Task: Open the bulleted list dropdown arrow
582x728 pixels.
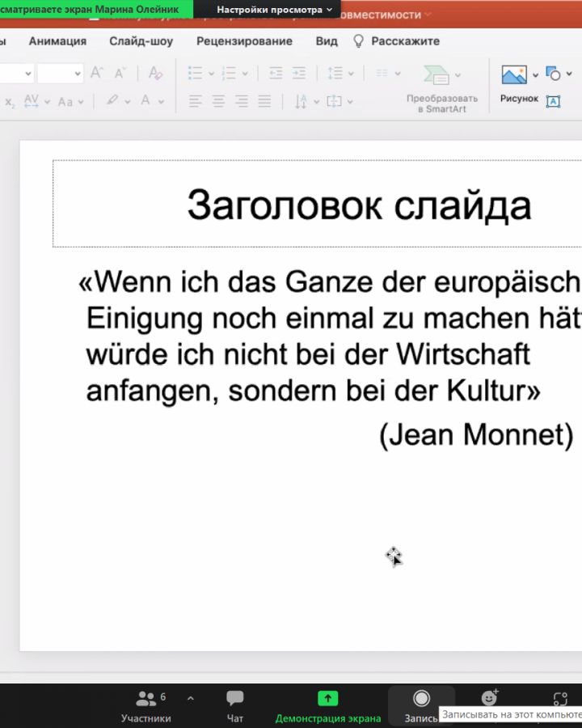Action: click(212, 74)
